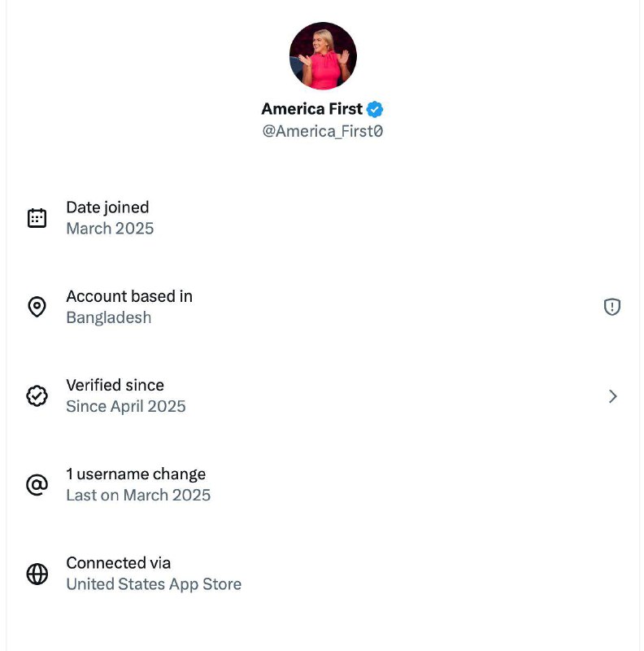Click the @America_First0 handle

tap(322, 131)
